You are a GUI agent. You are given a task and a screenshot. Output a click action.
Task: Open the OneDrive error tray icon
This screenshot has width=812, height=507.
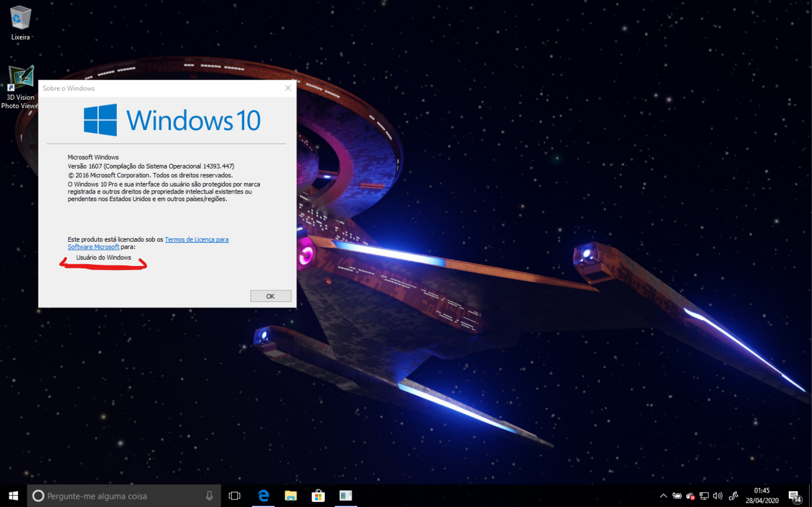(x=691, y=496)
